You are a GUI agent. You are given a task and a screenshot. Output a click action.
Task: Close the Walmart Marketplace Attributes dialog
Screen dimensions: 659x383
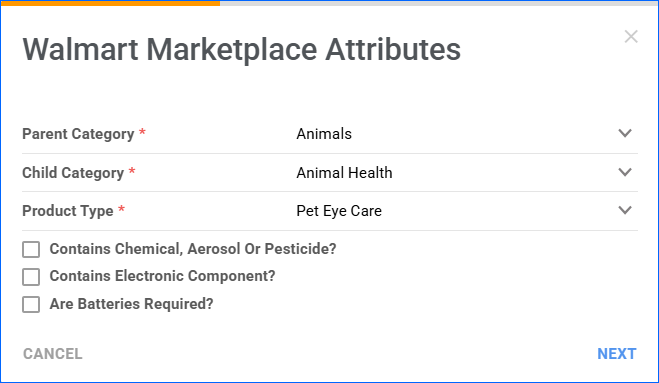point(631,37)
